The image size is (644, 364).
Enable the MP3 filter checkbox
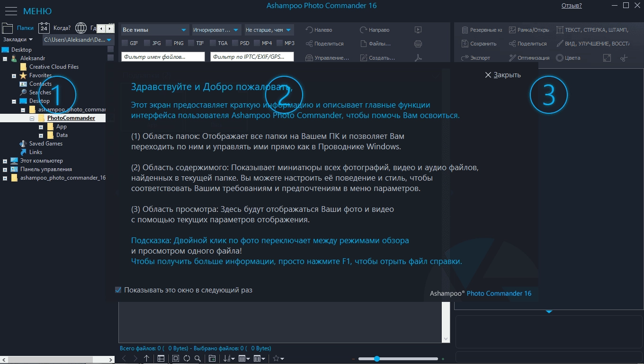(279, 43)
